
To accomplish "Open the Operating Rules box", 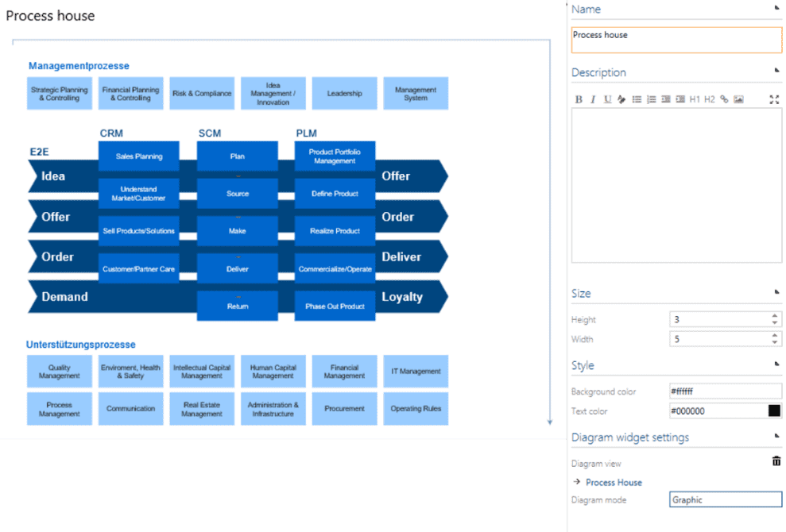I will point(416,409).
